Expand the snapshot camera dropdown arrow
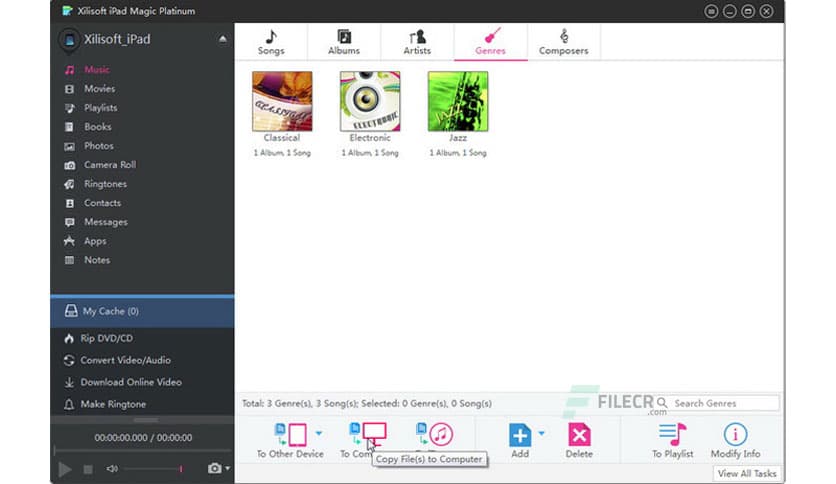The width and height of the screenshot is (836, 484). [x=228, y=469]
